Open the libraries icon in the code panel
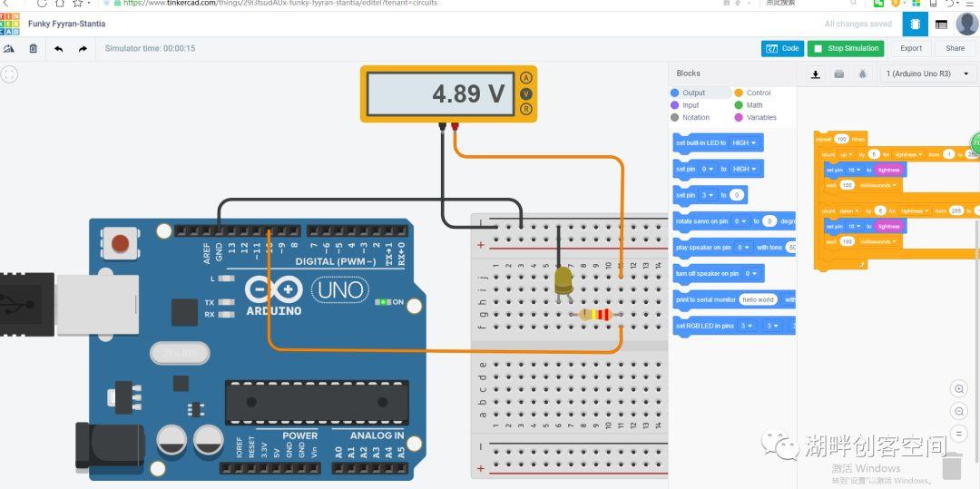 838,73
